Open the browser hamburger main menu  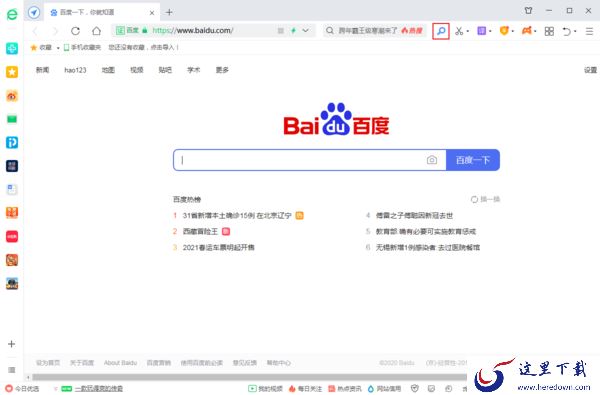coord(589,31)
